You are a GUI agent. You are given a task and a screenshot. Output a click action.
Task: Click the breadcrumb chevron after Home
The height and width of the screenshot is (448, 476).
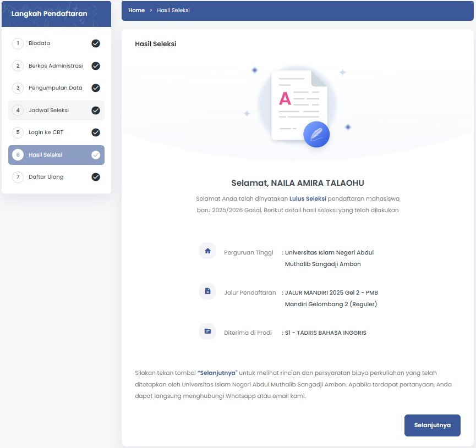point(151,10)
